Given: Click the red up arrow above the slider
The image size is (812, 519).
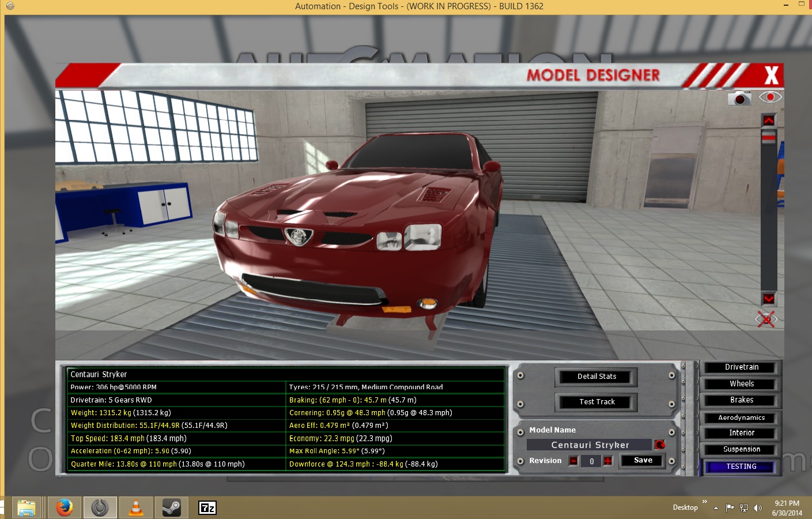Looking at the screenshot, I should click(x=769, y=121).
